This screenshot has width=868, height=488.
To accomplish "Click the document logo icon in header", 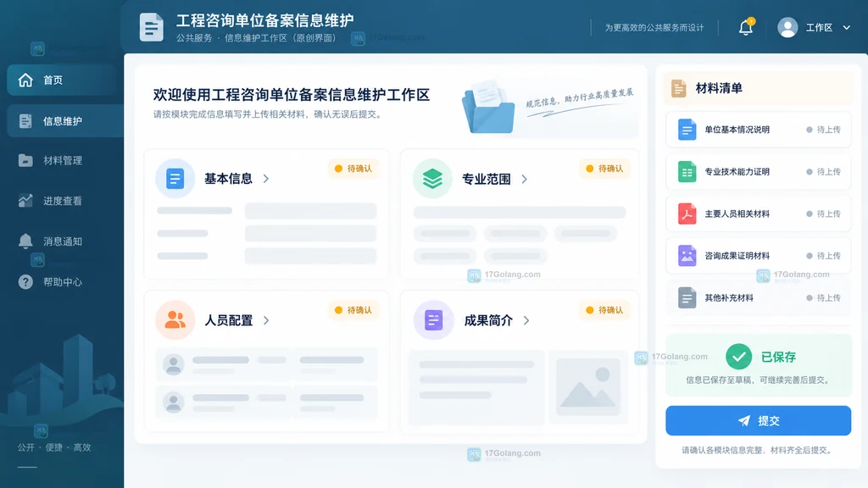I will tap(151, 26).
